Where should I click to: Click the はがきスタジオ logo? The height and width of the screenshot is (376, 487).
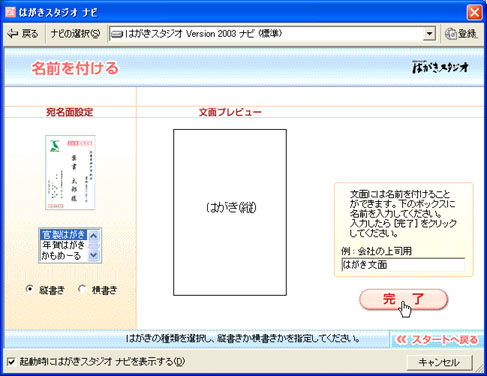click(x=440, y=67)
